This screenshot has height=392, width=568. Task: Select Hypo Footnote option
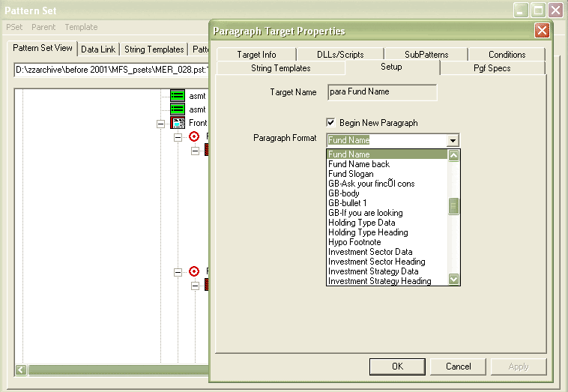(x=387, y=242)
